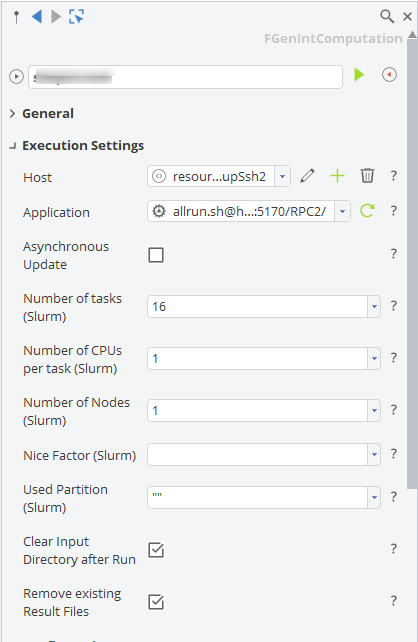Go forward with the gray right arrow

56,16
